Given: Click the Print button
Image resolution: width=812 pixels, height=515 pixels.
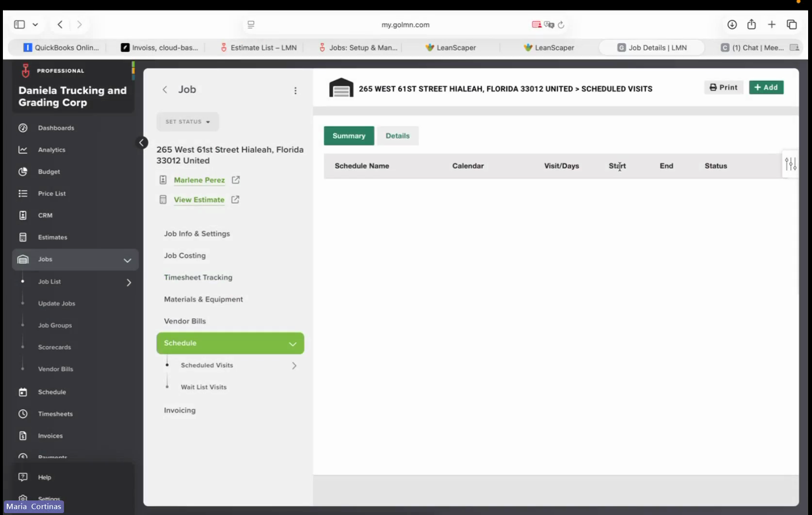Looking at the screenshot, I should [x=723, y=87].
